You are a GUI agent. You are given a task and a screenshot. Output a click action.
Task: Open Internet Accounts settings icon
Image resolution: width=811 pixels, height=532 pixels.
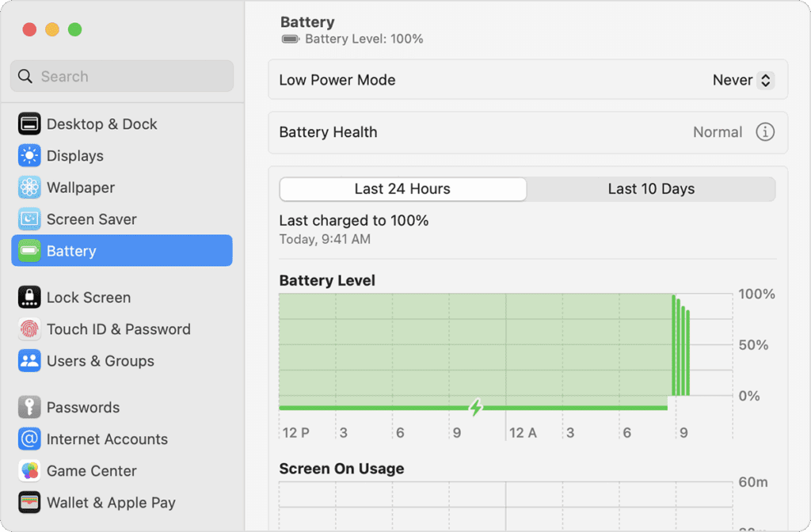pos(29,439)
